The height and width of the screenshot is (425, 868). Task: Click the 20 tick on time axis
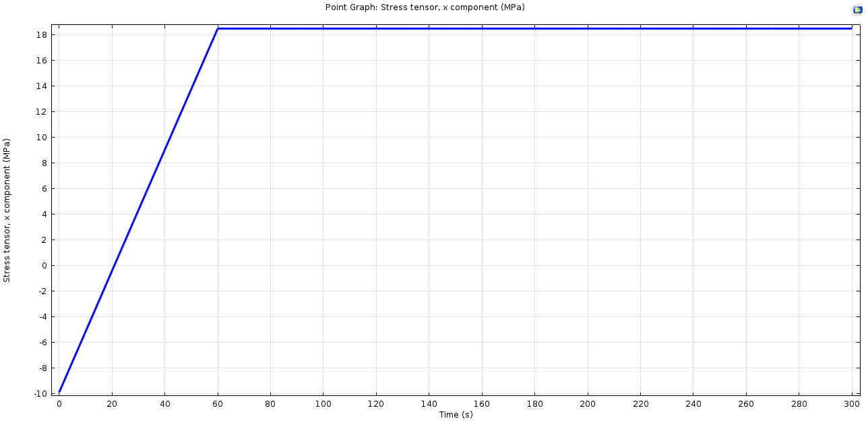point(112,404)
